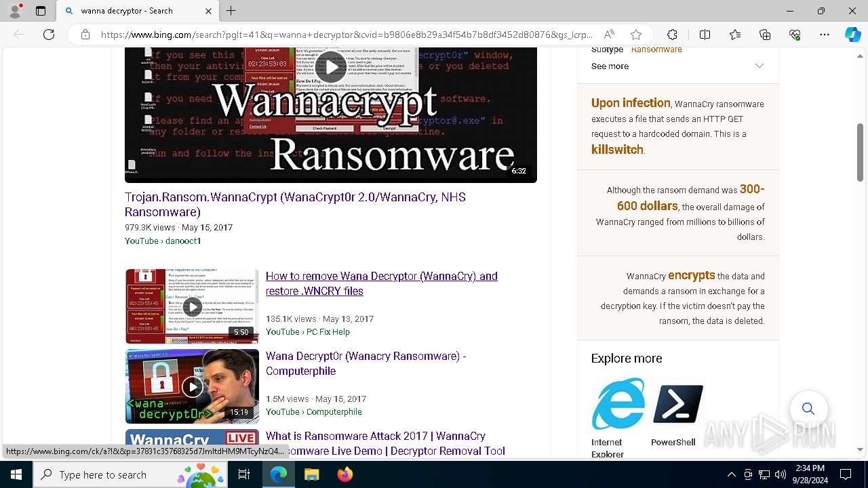Click 'Explore more' heading
The width and height of the screenshot is (868, 488).
click(x=627, y=359)
